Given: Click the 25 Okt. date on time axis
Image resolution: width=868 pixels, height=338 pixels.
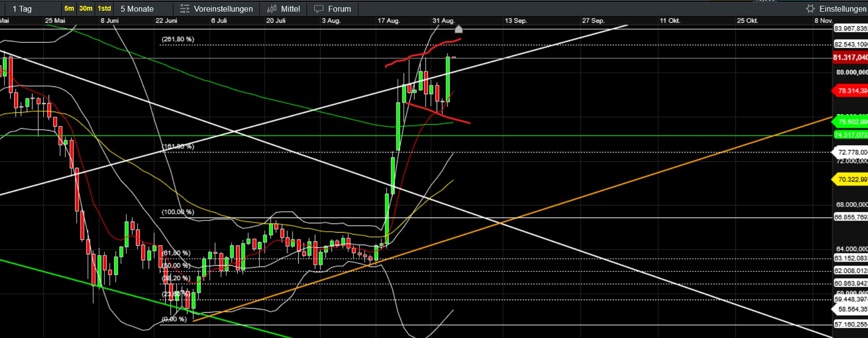Looking at the screenshot, I should tap(748, 20).
